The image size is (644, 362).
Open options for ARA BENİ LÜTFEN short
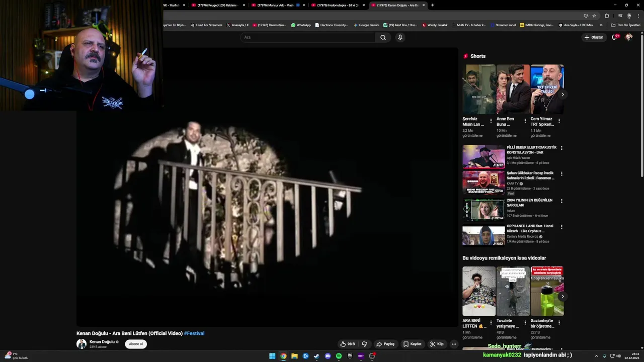click(x=491, y=323)
